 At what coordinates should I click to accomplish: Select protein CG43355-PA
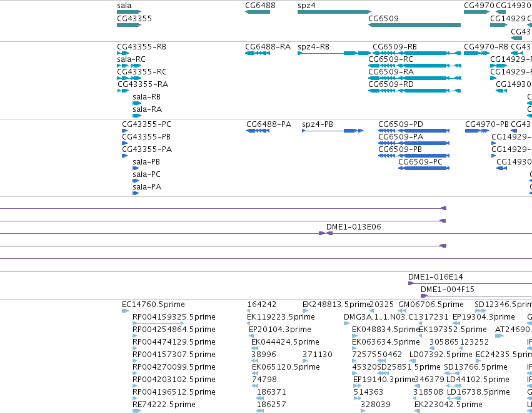pyautogui.click(x=124, y=156)
